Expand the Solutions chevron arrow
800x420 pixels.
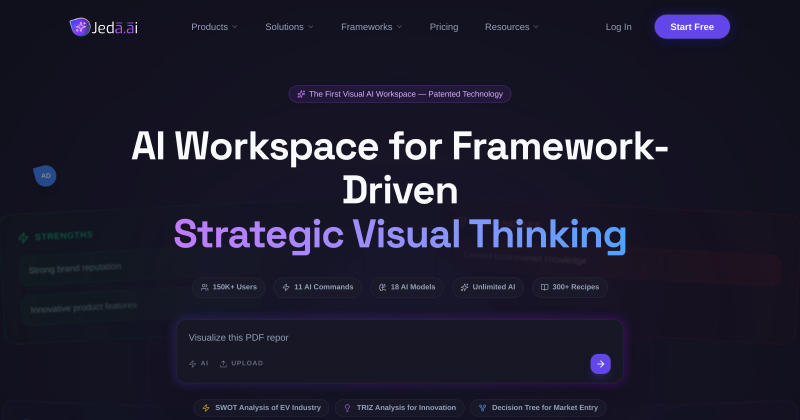point(311,27)
